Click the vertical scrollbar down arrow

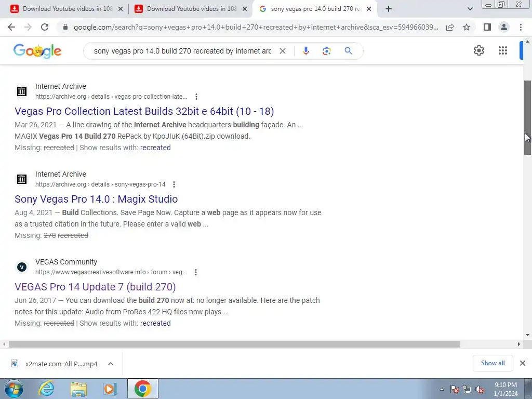pos(528,335)
